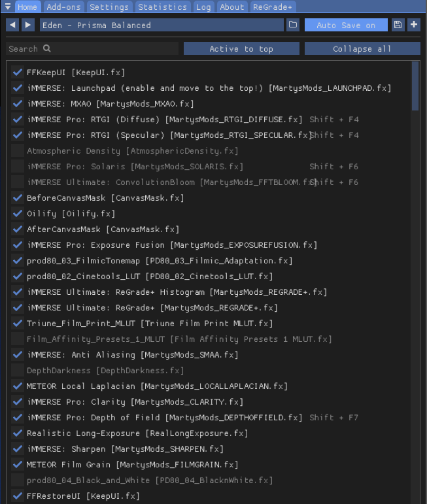
Task: Select iMMERSE: Sharpen effect label
Action: (x=125, y=449)
